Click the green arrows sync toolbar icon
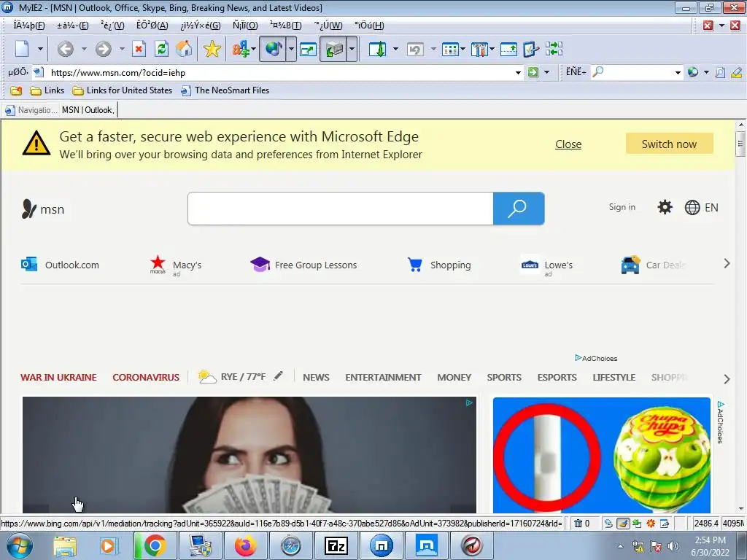The image size is (747, 560). [x=554, y=49]
